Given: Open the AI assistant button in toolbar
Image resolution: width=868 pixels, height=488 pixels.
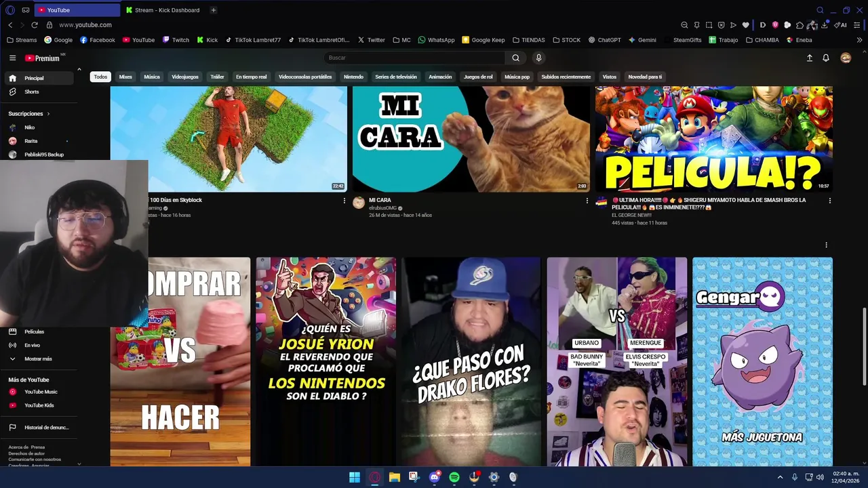Looking at the screenshot, I should [840, 25].
